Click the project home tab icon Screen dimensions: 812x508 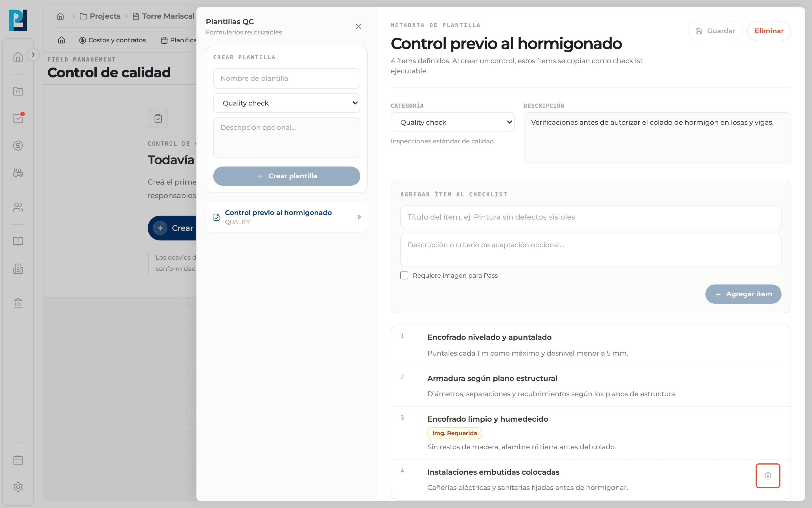coord(61,40)
